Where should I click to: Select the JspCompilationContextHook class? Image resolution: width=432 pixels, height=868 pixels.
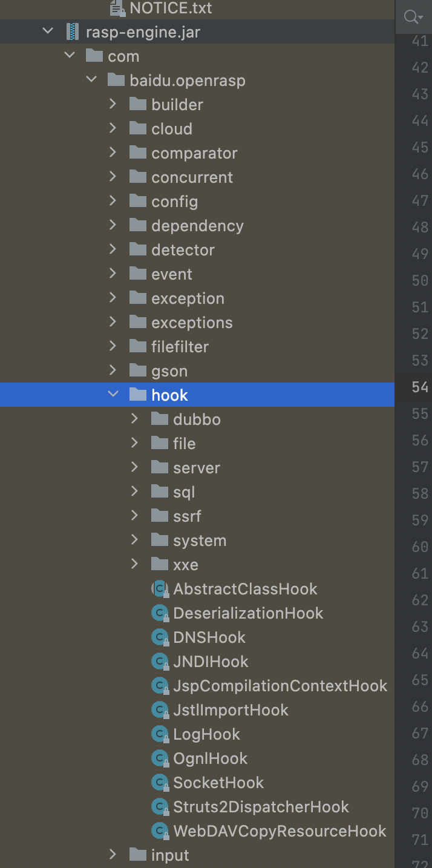(280, 686)
